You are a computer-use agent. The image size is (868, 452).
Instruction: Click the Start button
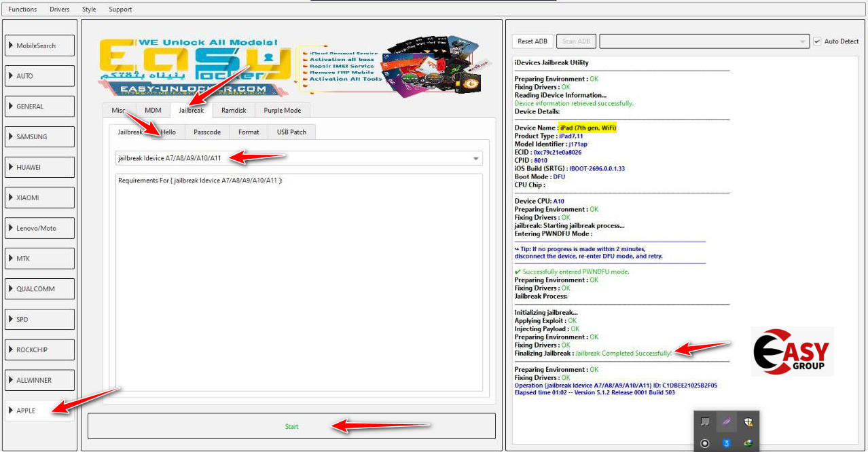(291, 426)
